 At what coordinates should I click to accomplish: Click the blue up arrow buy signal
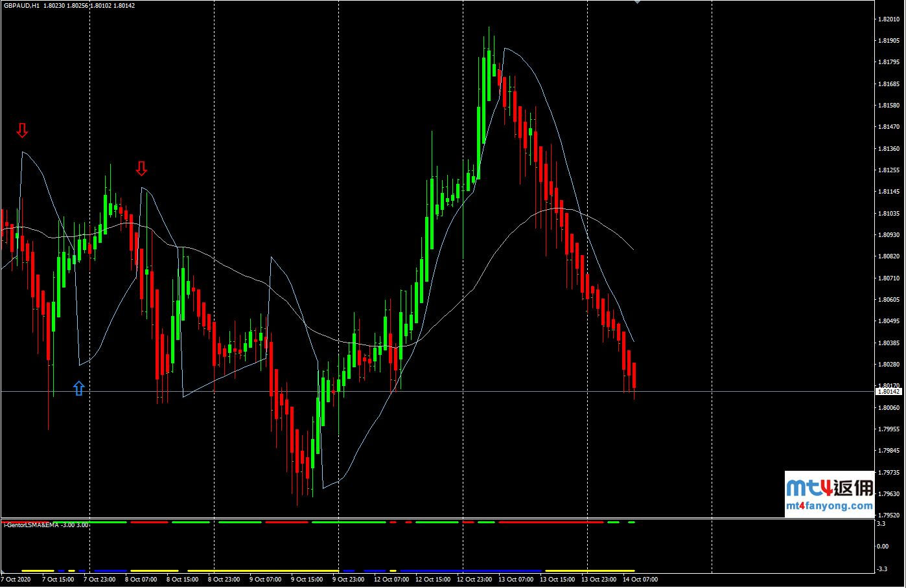tap(78, 388)
